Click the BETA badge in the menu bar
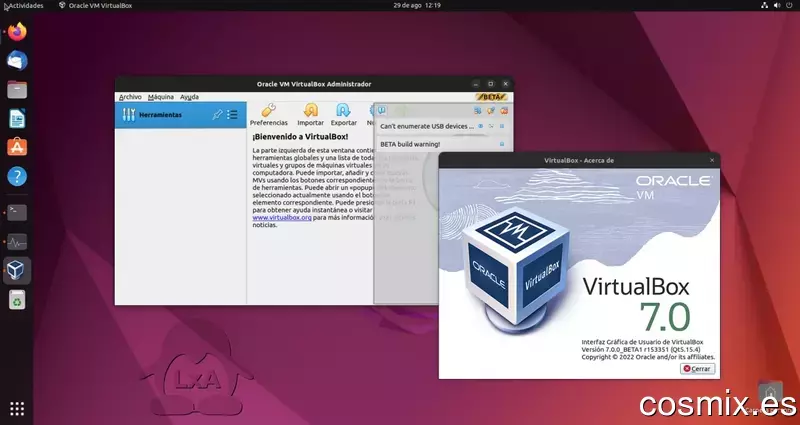Viewport: 800px width, 425px height. [x=491, y=97]
